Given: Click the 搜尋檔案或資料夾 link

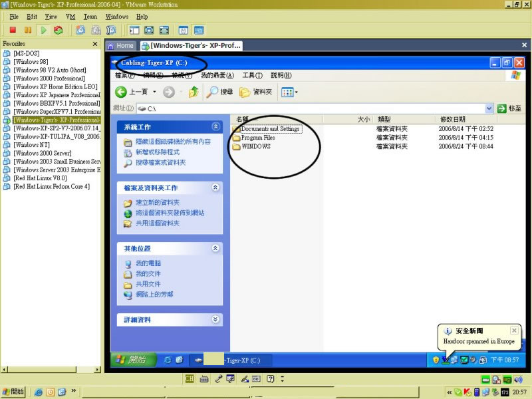Looking at the screenshot, I should pyautogui.click(x=161, y=162).
